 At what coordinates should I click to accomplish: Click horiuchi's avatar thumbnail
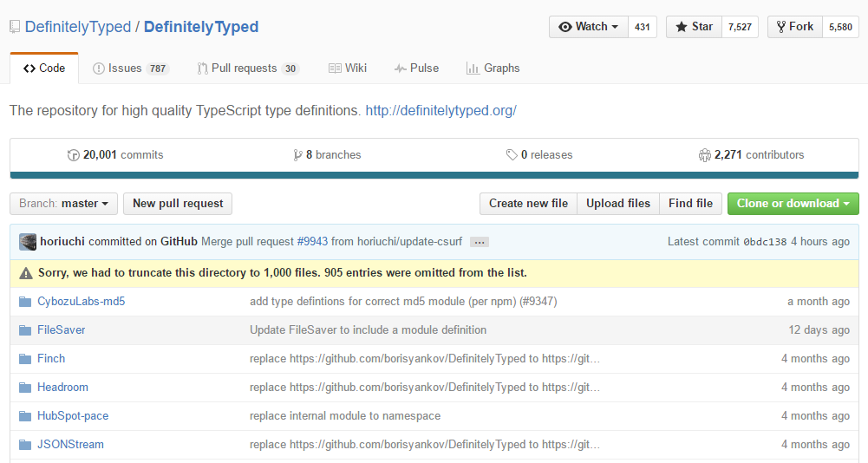pyautogui.click(x=28, y=242)
